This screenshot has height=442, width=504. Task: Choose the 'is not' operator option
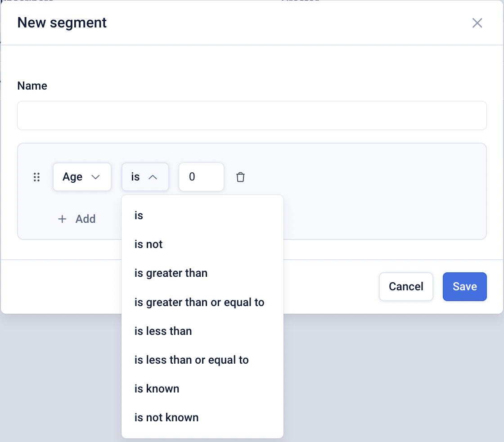148,244
